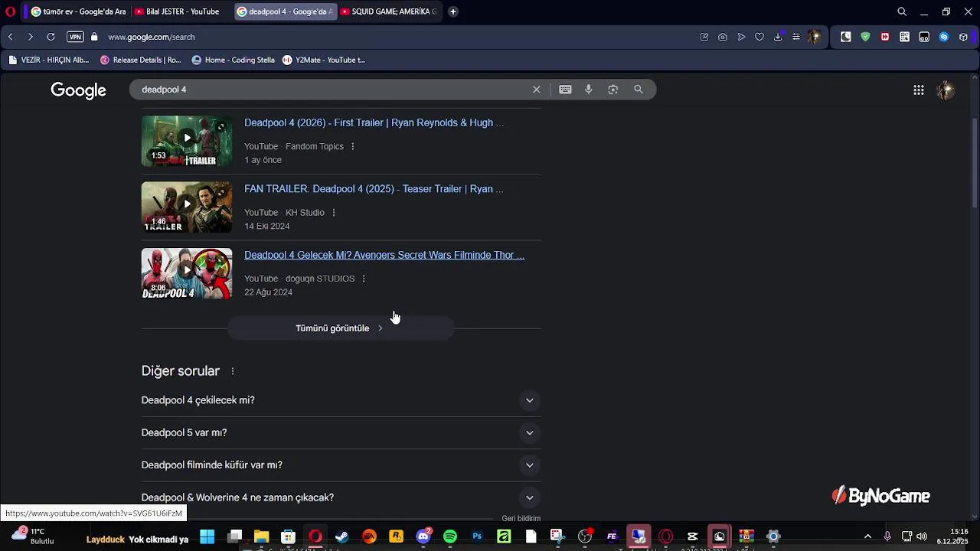Image resolution: width=980 pixels, height=551 pixels.
Task: Open Discord from the taskbar
Action: tap(423, 536)
